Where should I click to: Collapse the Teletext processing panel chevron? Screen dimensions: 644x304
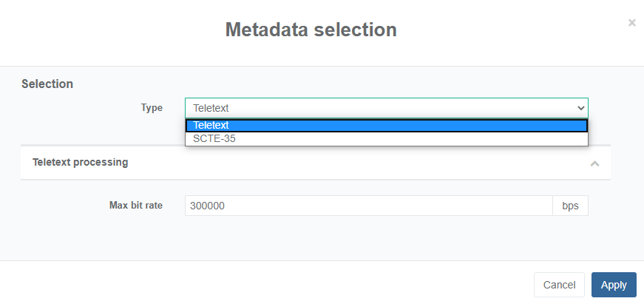pyautogui.click(x=594, y=163)
